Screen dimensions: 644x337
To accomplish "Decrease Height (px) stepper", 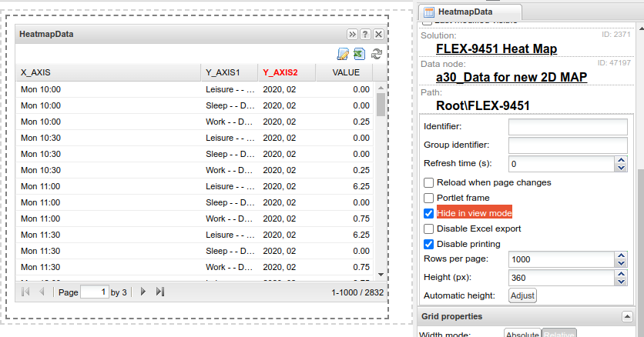I will click(621, 282).
